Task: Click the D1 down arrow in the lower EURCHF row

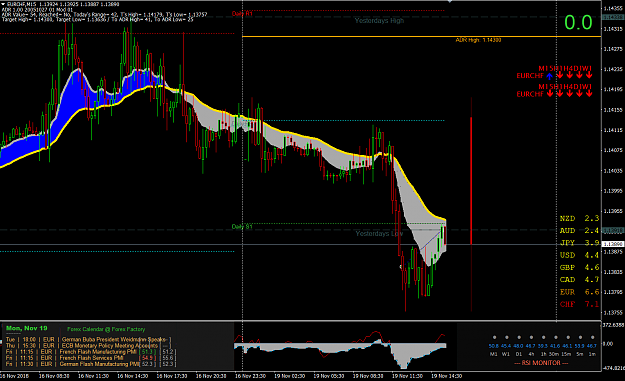Action: (579, 94)
